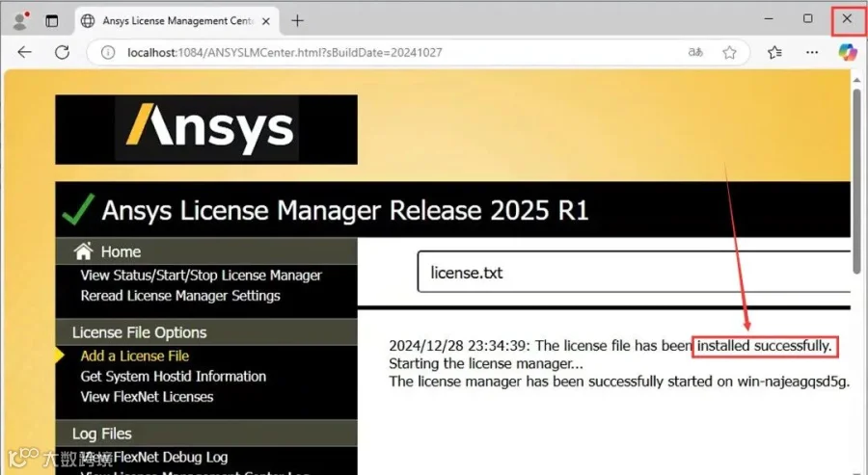Open the favorites list icon

[775, 53]
